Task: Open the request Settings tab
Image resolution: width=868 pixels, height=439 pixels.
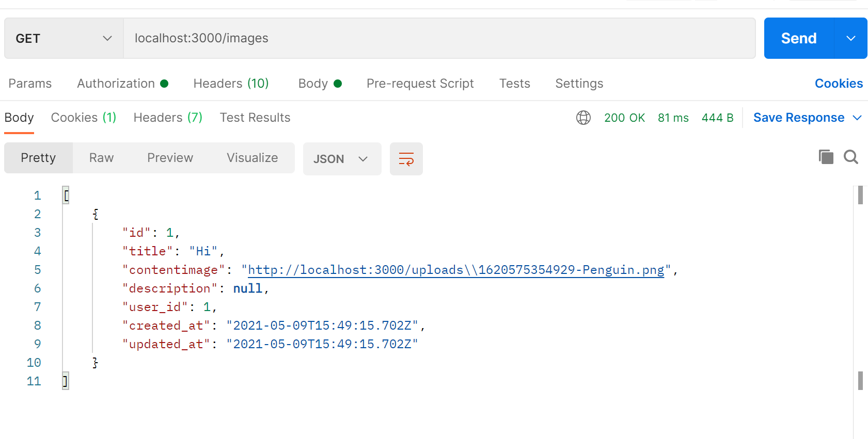Action: tap(579, 84)
